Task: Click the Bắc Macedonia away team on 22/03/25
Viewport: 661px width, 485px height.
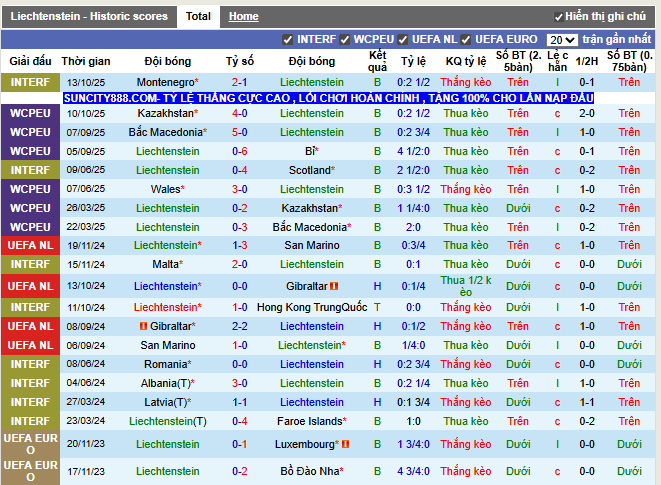Action: (x=312, y=227)
